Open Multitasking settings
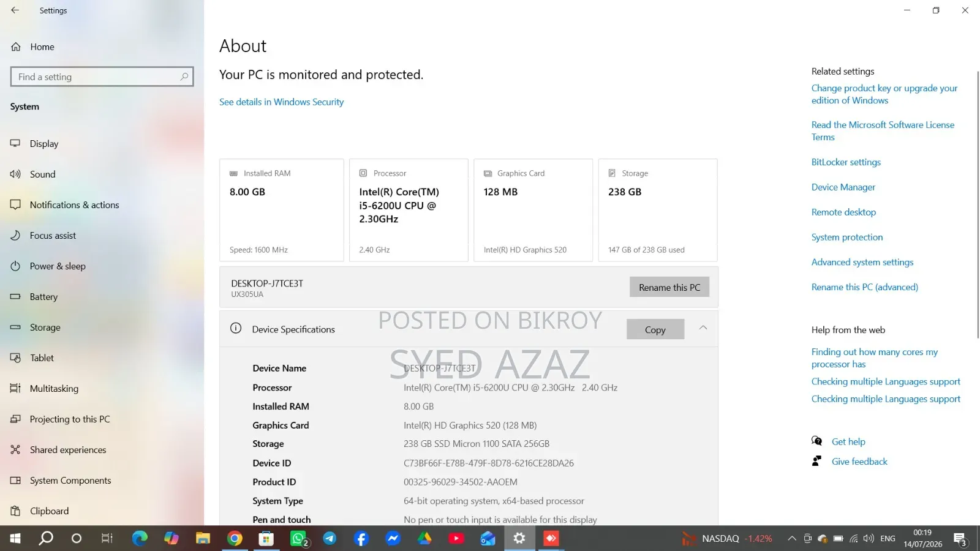The width and height of the screenshot is (980, 551). [54, 389]
